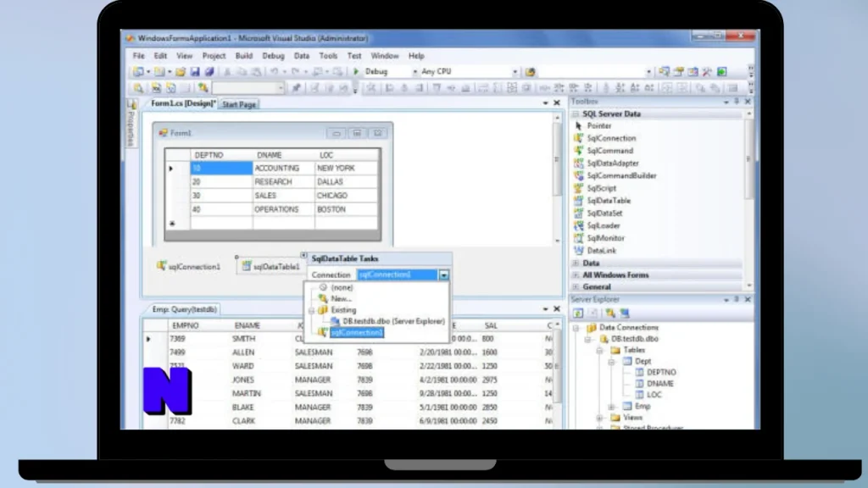868x488 pixels.
Task: Click the Server Explorer refresh icon
Action: click(578, 313)
